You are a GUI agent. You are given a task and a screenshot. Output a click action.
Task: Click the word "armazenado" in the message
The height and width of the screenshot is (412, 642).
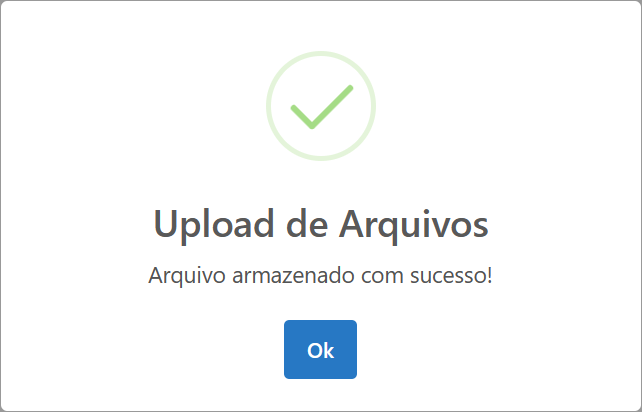point(294,275)
